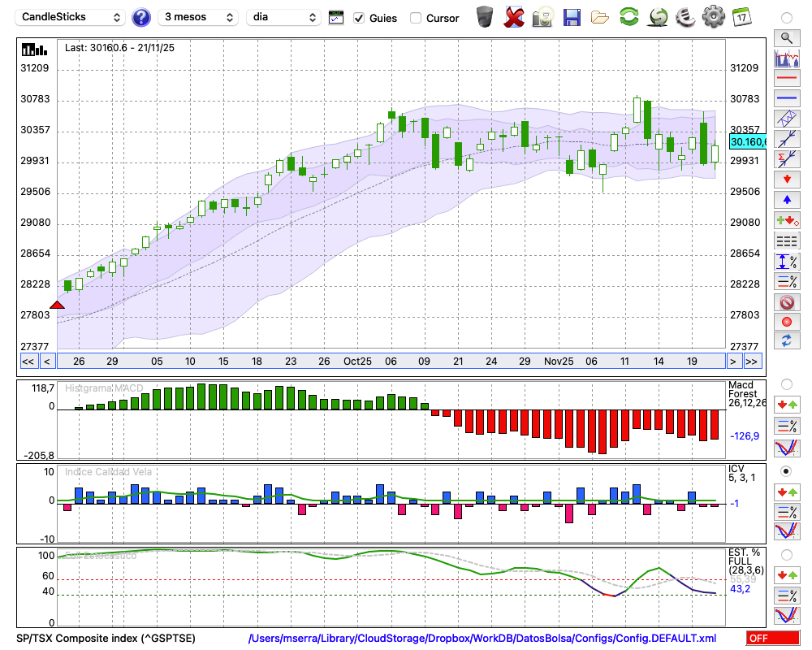
Task: Click the >> button to jump forward
Action: point(752,361)
